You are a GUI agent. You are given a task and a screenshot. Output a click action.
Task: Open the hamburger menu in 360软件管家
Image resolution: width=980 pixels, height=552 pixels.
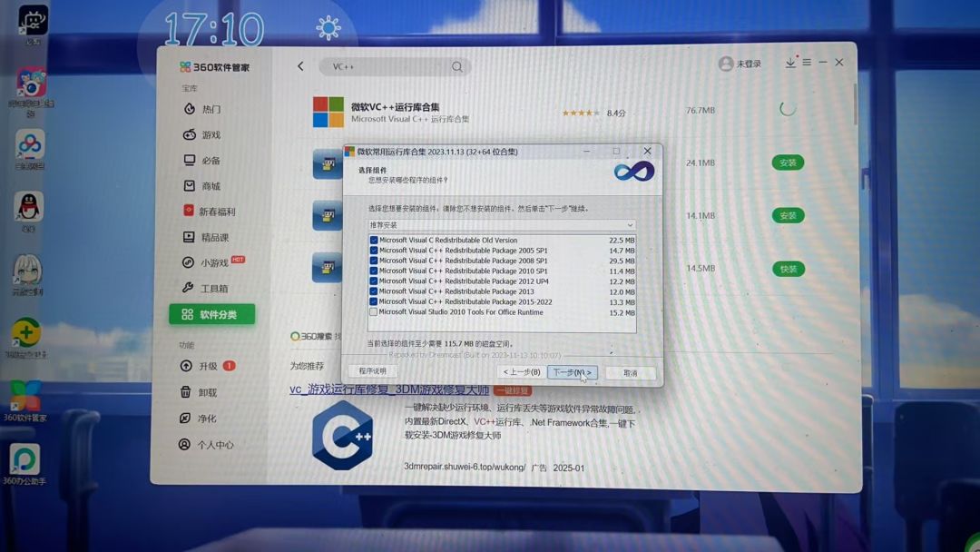click(807, 62)
